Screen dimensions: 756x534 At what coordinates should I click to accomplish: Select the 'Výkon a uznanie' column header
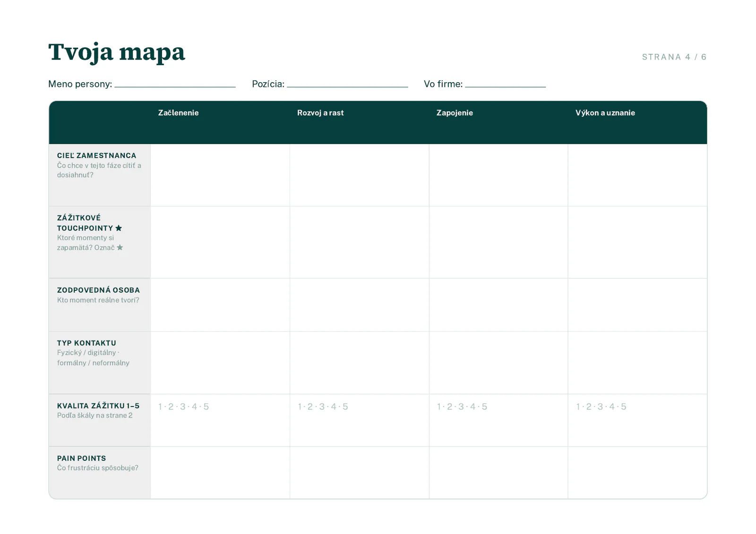click(605, 113)
